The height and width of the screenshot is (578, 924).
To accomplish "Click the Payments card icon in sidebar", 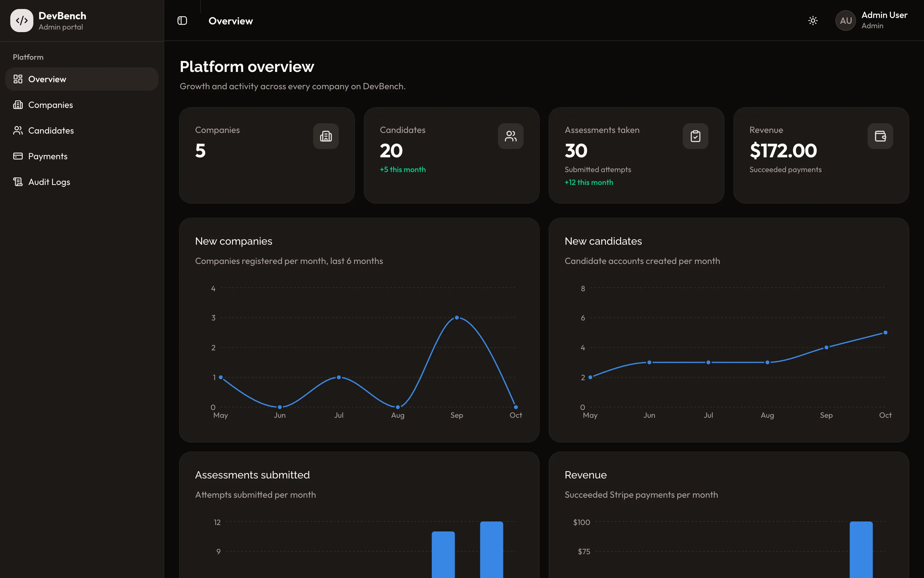I will pos(18,156).
